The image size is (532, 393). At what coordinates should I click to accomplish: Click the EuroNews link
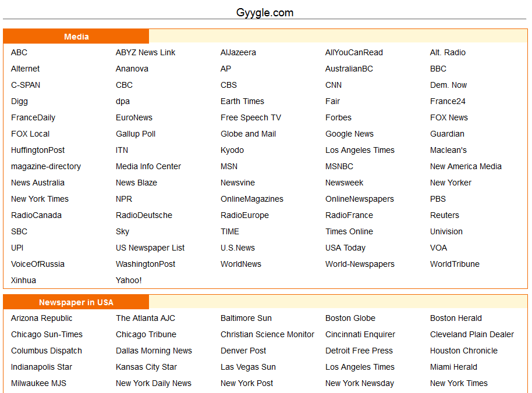(134, 117)
